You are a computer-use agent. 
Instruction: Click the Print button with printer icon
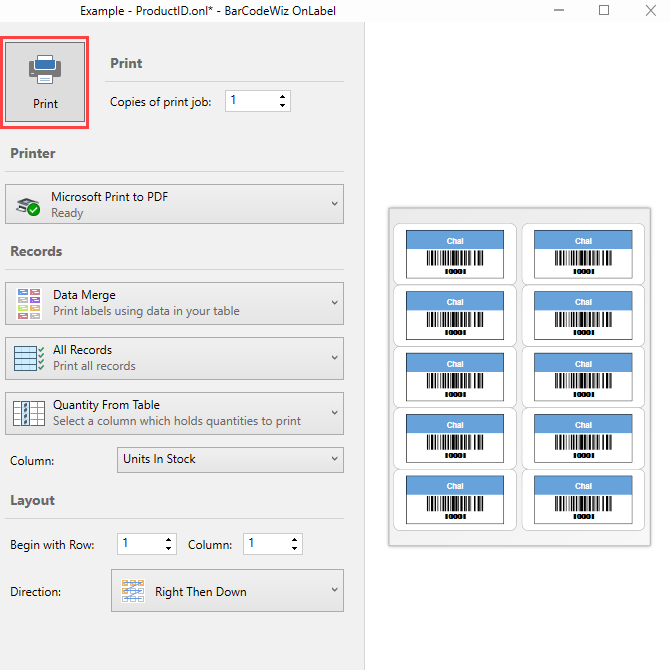click(x=45, y=82)
